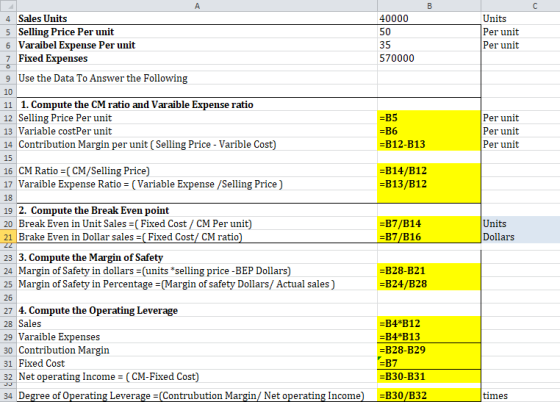Click cell with value 40000
Image resolution: width=560 pixels, height=402 pixels.
click(429, 18)
